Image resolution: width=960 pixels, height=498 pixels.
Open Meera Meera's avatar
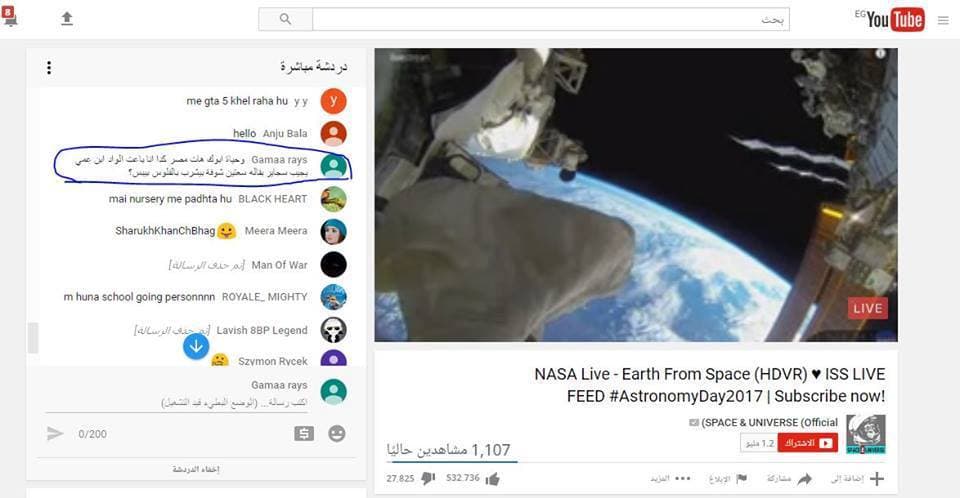point(334,232)
